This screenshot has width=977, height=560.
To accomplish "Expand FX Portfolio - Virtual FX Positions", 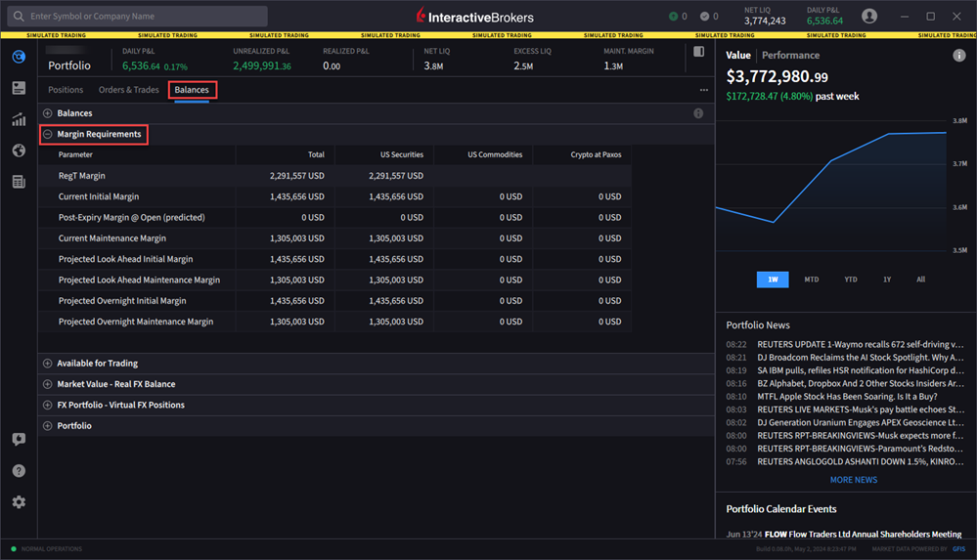I will 47,405.
